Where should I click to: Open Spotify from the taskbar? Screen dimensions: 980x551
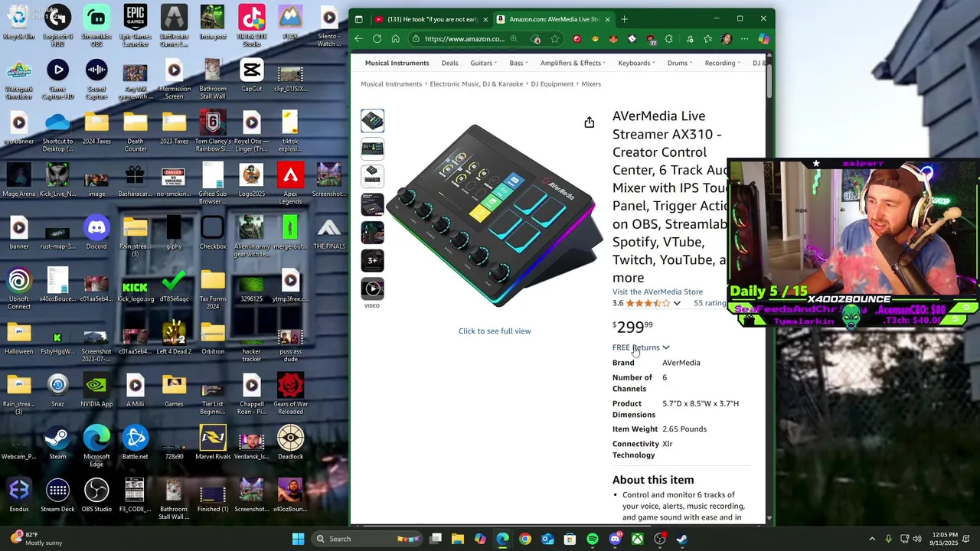point(593,539)
